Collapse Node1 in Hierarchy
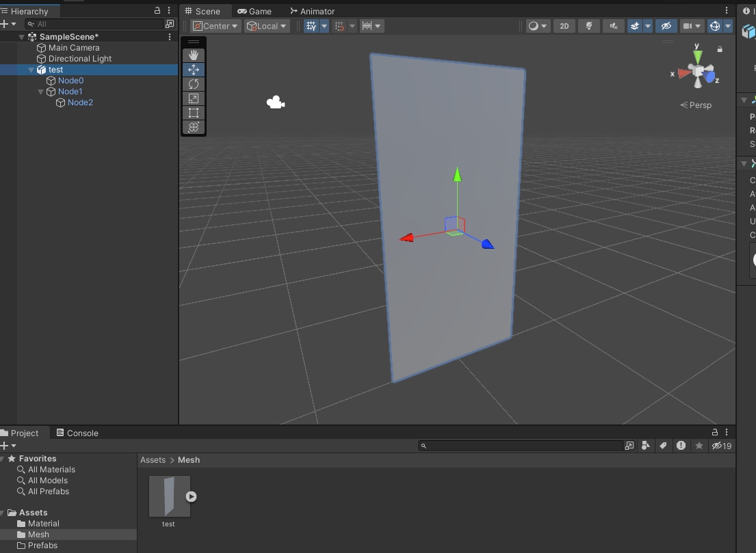756x553 pixels. [41, 92]
